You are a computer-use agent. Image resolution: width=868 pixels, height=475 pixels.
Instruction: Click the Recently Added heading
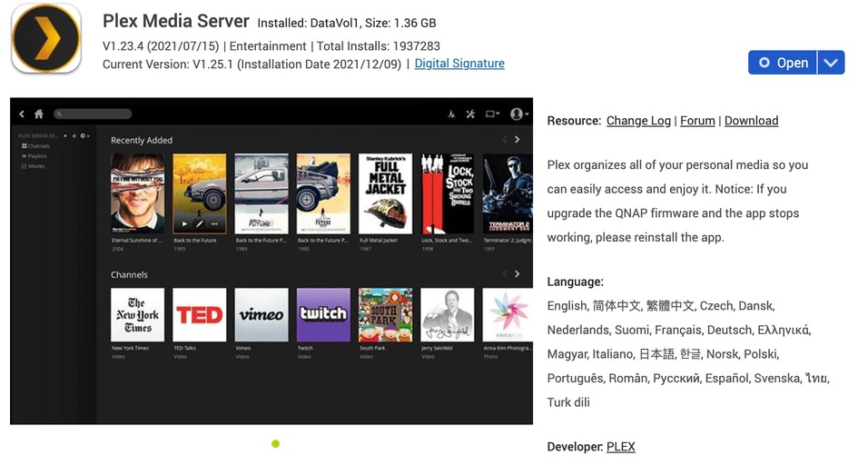pyautogui.click(x=141, y=140)
